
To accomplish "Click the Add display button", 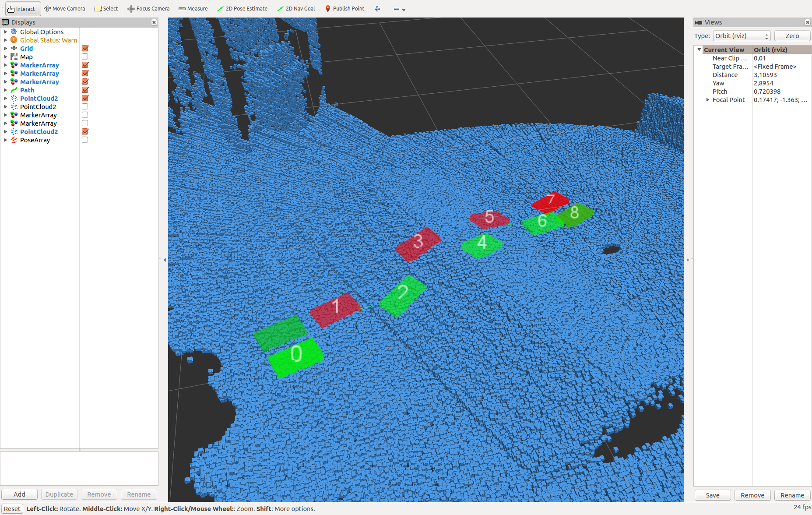I will pyautogui.click(x=19, y=494).
